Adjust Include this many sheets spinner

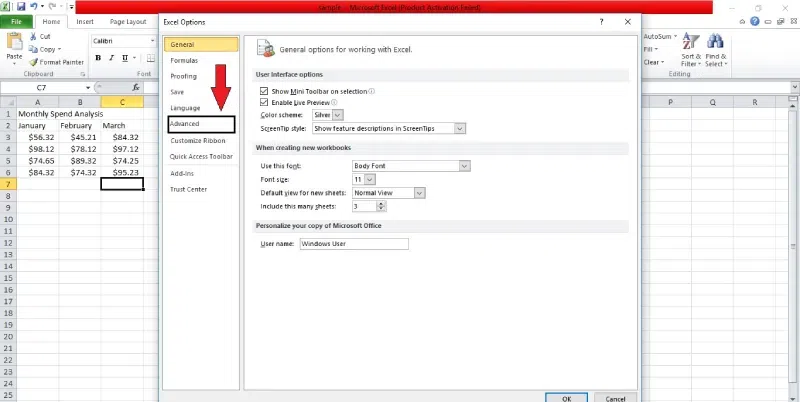point(381,207)
